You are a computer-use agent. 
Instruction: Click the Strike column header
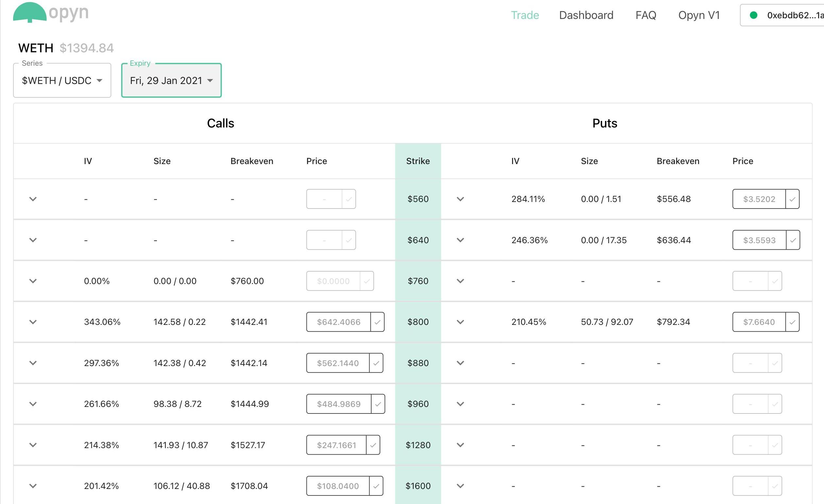[x=418, y=161]
